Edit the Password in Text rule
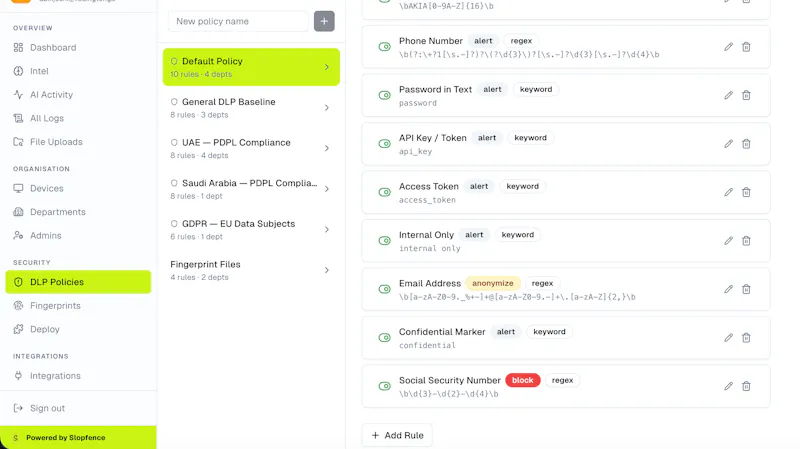The width and height of the screenshot is (800, 449). coord(728,95)
